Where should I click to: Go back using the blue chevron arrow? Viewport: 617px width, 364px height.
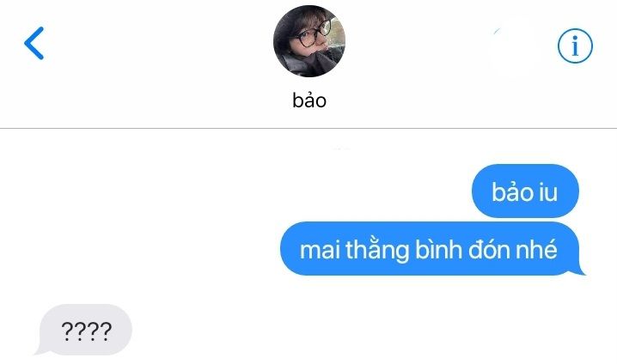34,43
